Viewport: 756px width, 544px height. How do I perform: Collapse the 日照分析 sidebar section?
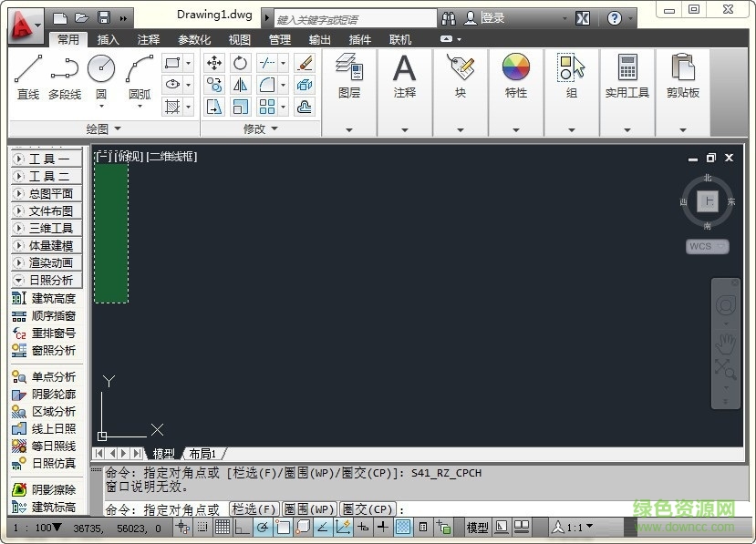tap(47, 280)
